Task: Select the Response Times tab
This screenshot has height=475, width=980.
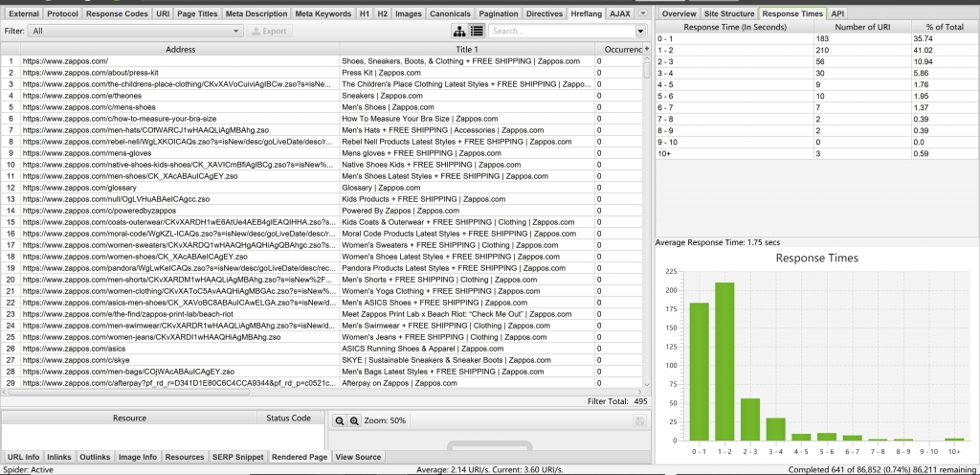Action: [792, 13]
